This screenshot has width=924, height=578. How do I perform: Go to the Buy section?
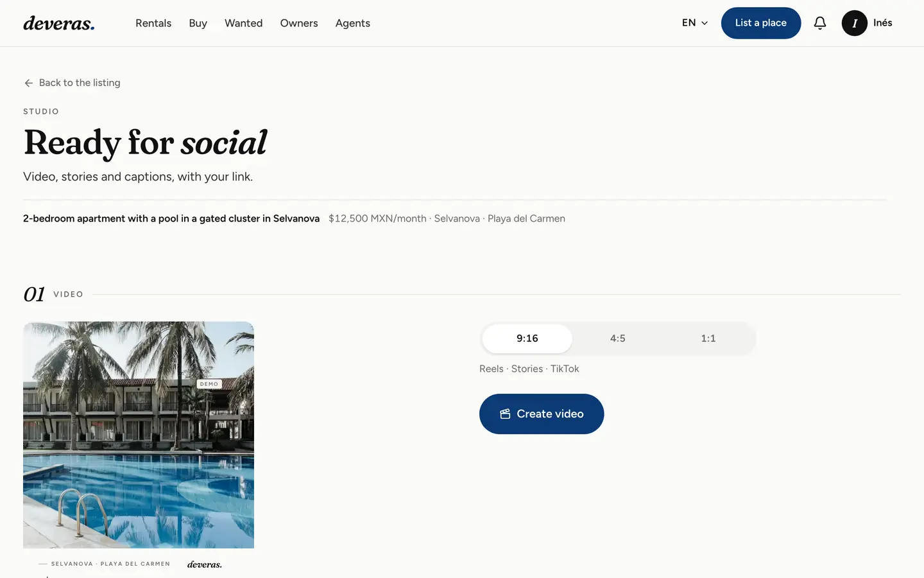(198, 23)
